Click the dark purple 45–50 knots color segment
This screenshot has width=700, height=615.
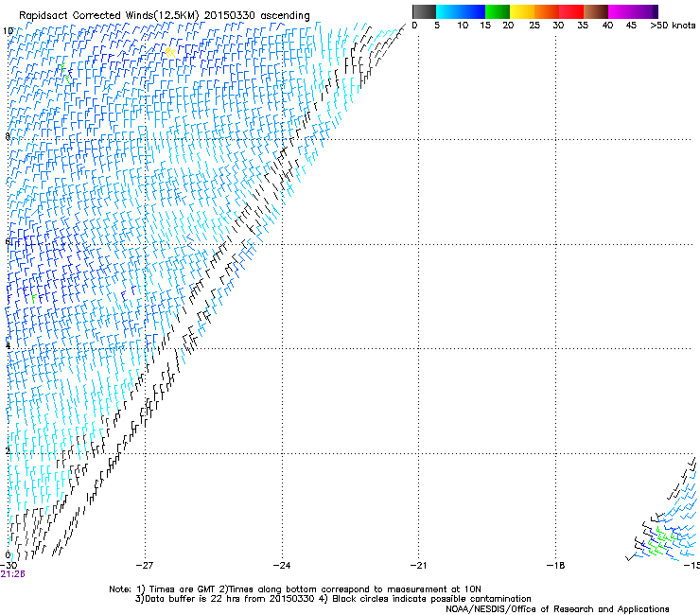645,11
